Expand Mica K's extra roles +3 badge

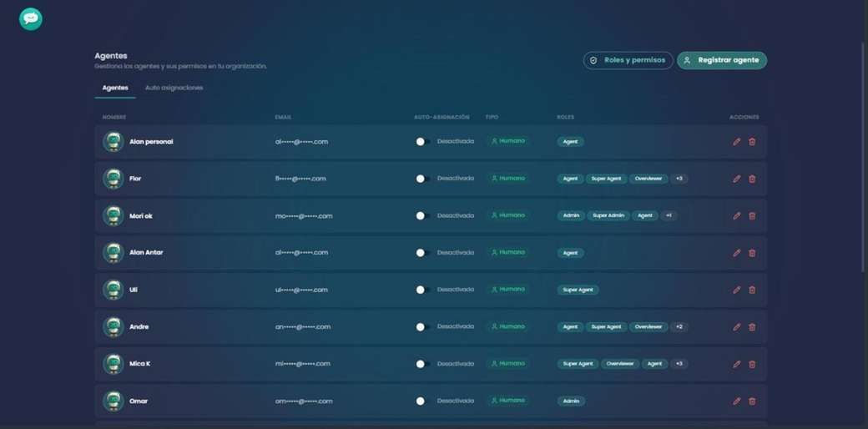[679, 364]
